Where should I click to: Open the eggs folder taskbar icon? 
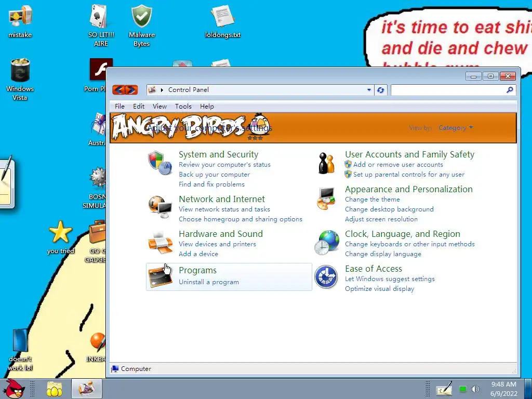54,389
